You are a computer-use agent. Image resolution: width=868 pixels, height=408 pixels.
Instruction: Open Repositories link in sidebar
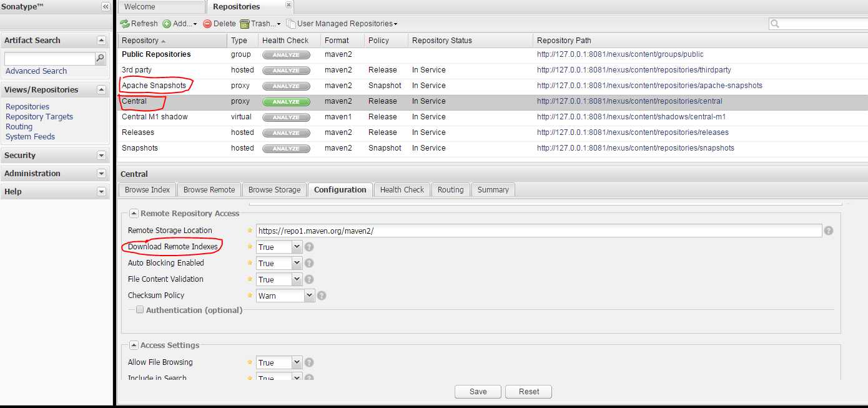point(27,107)
